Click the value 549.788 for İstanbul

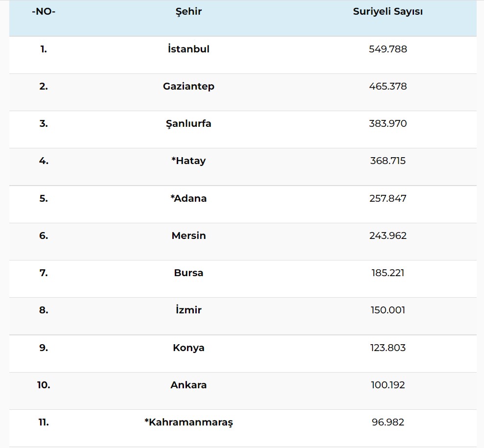point(388,49)
